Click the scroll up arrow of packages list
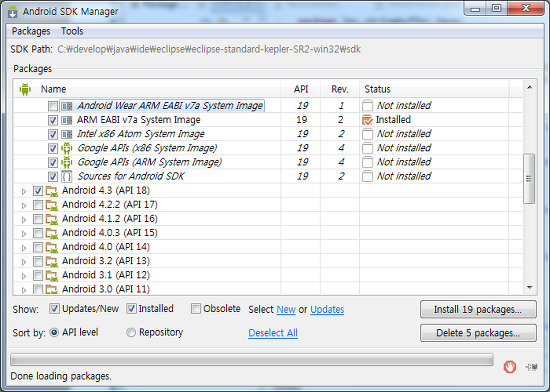 [529, 87]
